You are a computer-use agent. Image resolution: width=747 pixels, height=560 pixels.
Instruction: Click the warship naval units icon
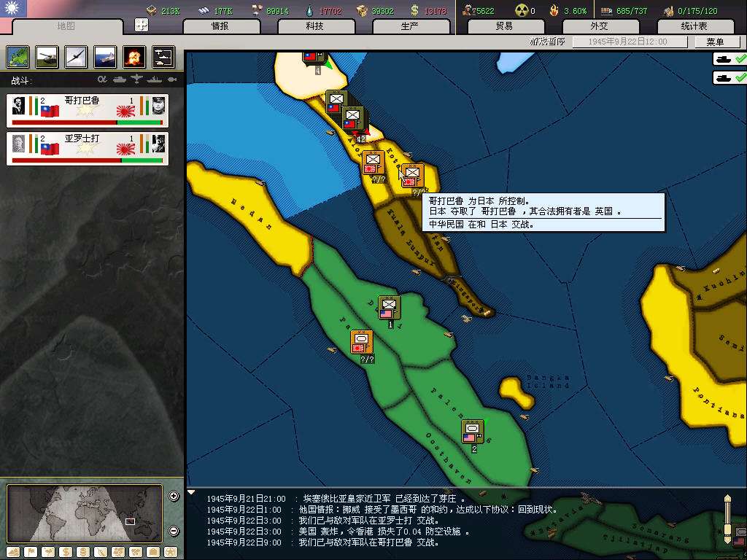click(105, 56)
